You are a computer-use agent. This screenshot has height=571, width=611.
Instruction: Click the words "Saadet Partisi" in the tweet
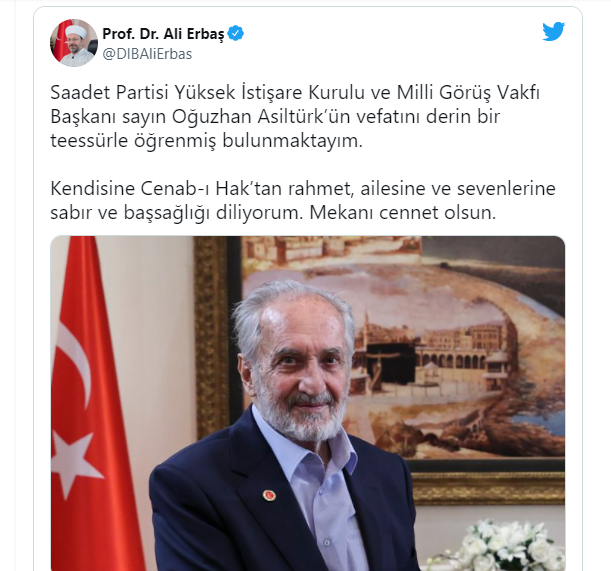coord(109,92)
